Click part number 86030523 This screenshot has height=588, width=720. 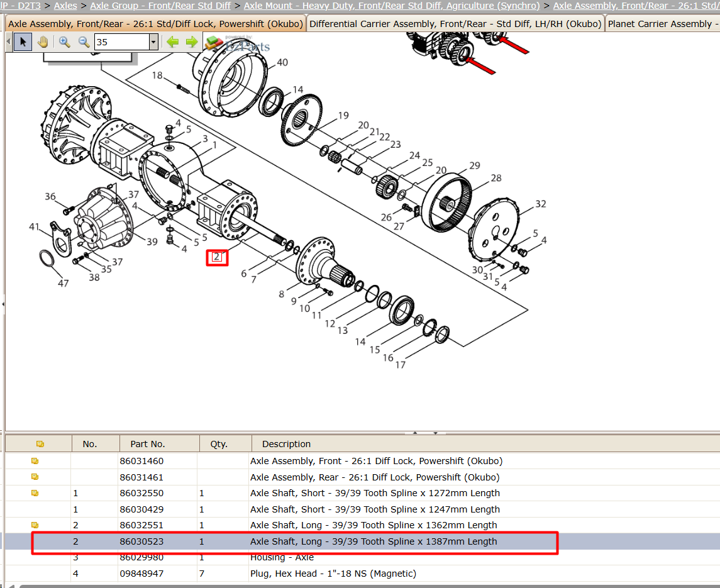click(x=141, y=541)
